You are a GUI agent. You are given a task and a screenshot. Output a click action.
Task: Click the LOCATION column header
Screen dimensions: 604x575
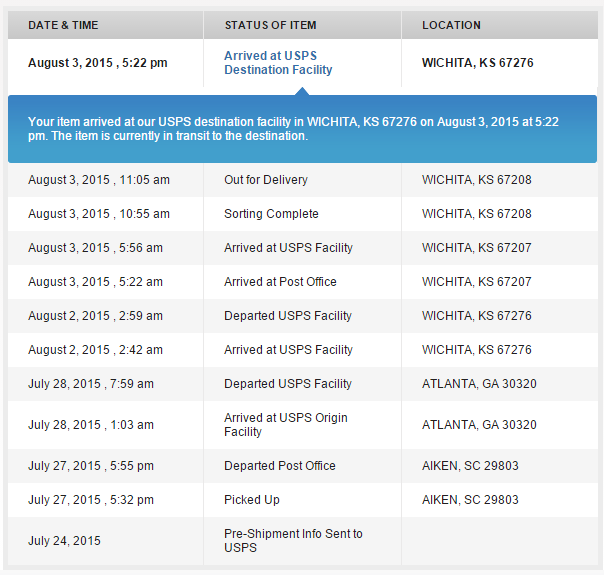click(x=451, y=25)
